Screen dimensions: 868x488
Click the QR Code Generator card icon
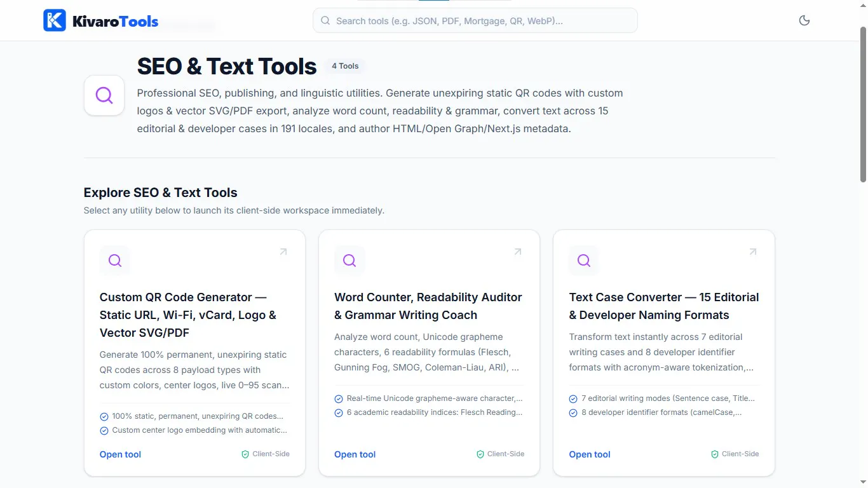click(115, 261)
